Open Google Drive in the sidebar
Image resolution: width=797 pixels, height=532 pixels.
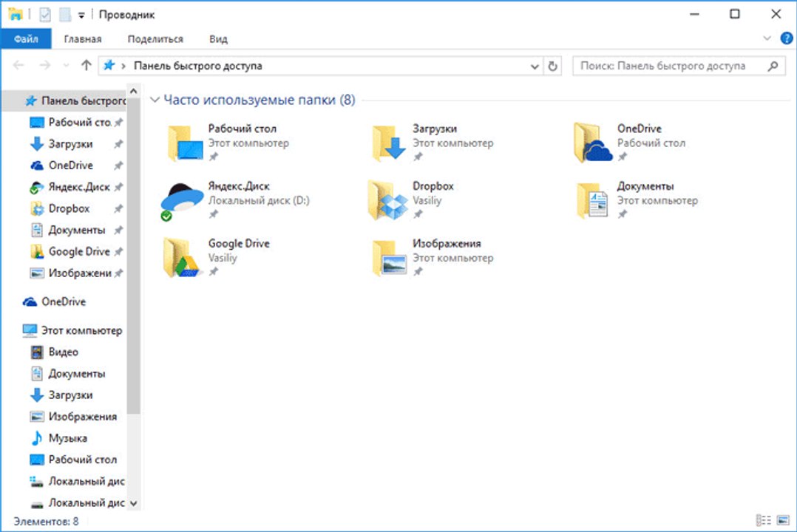coord(75,251)
